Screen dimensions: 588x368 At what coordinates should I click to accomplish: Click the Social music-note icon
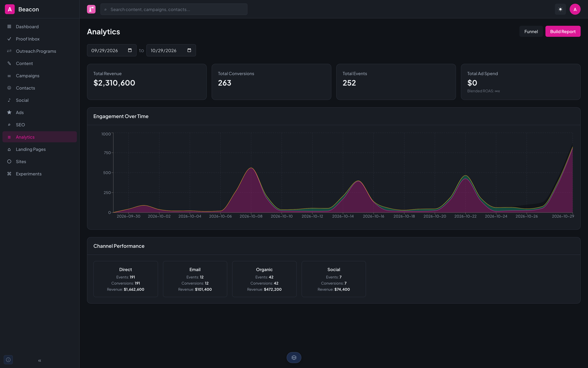click(x=9, y=100)
